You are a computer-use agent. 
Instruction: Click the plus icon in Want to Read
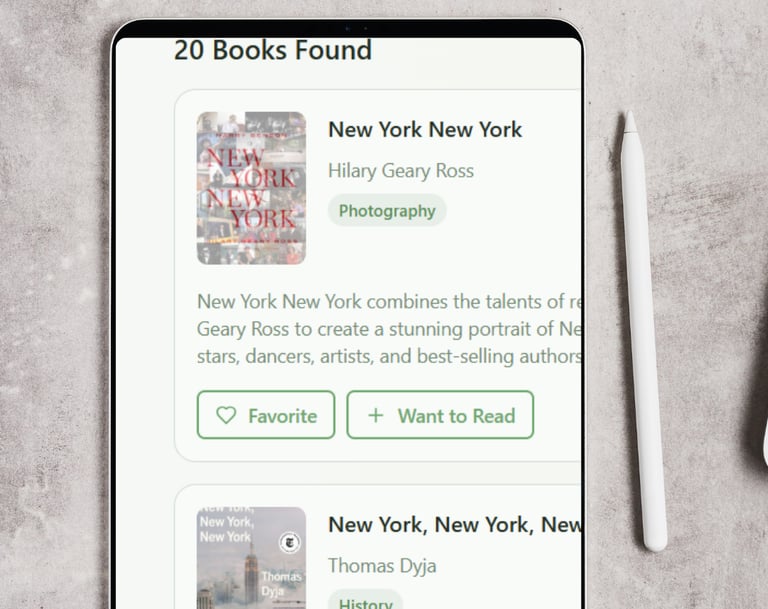(376, 415)
